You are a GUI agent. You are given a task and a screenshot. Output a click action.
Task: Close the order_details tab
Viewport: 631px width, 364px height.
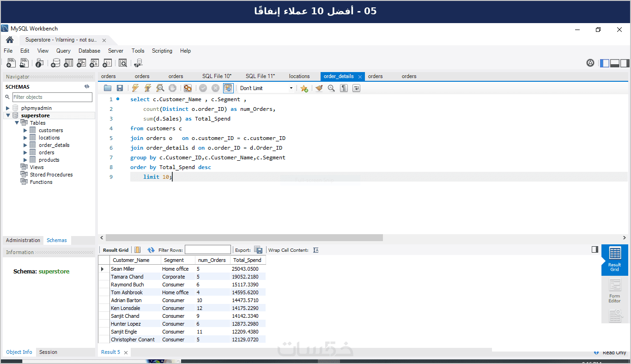pos(359,76)
